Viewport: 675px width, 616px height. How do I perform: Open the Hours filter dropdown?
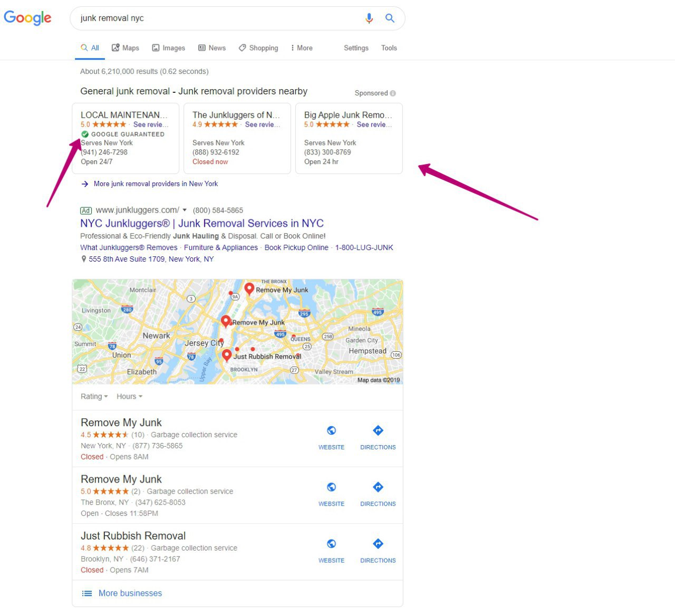pyautogui.click(x=129, y=397)
